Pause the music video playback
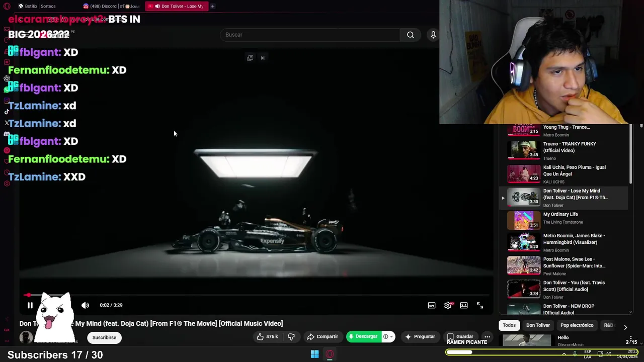 (x=30, y=305)
